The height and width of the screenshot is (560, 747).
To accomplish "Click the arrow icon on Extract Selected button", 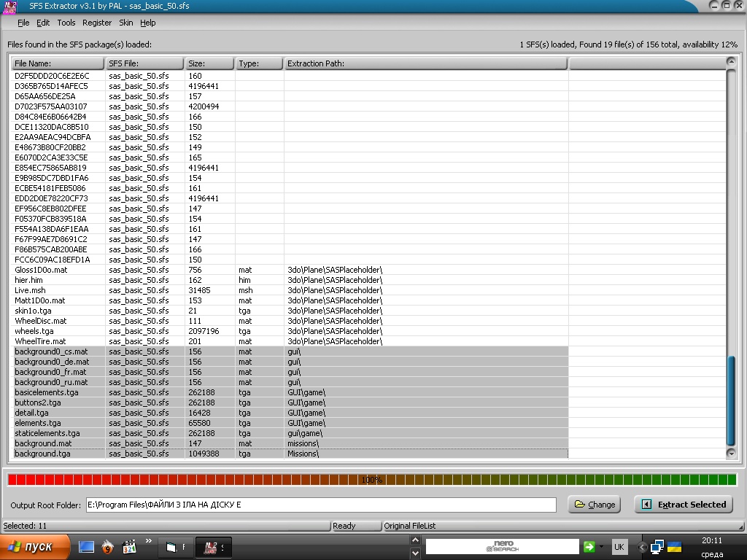I will point(646,505).
